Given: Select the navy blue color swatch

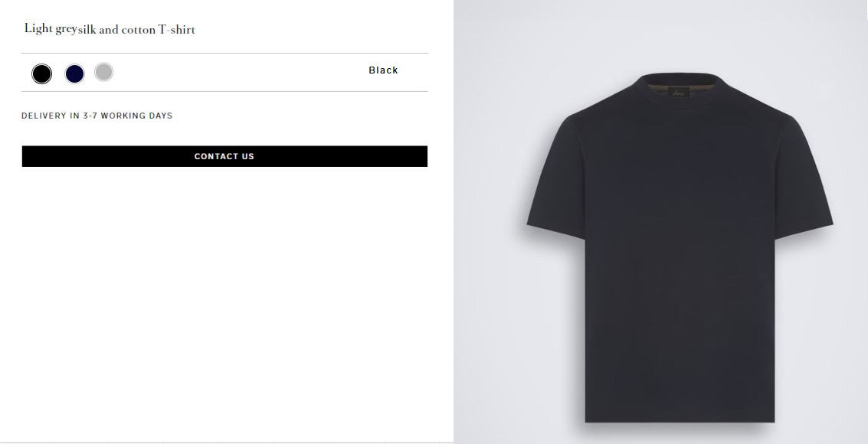Looking at the screenshot, I should point(75,73).
